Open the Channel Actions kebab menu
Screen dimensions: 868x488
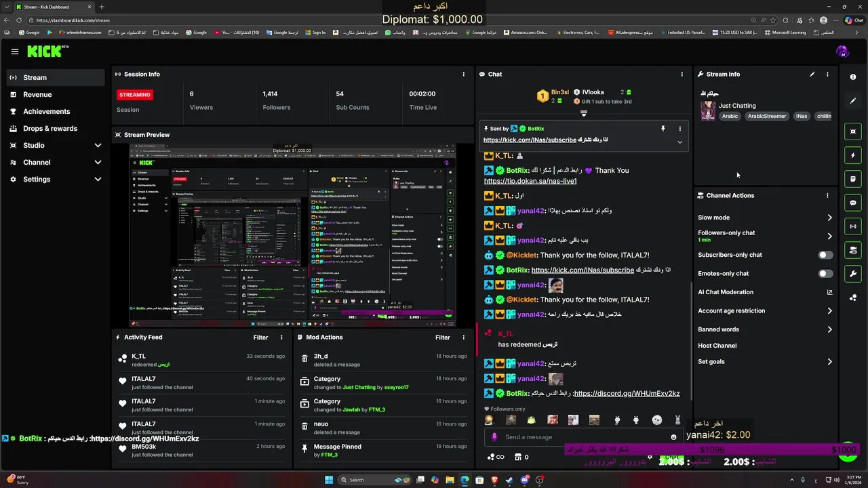pyautogui.click(x=827, y=195)
